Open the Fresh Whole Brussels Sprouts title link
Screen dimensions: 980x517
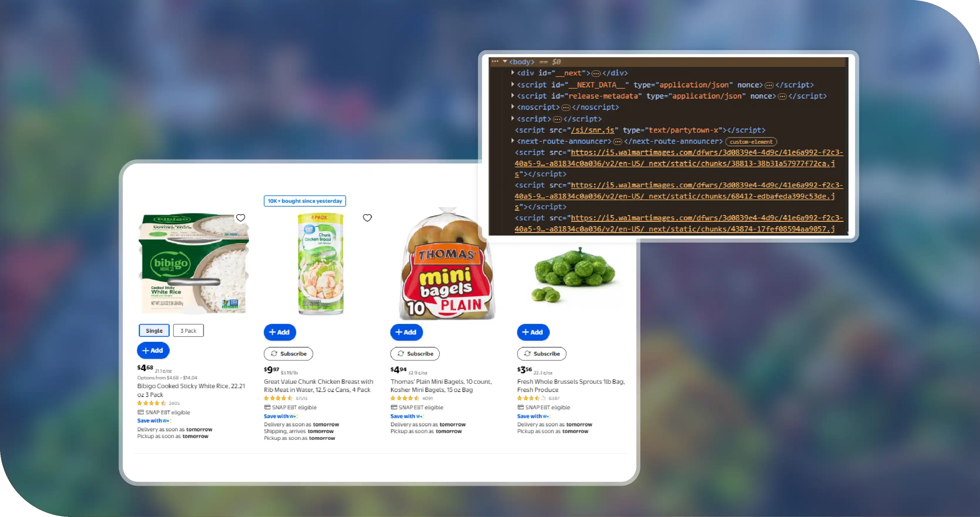(x=571, y=386)
